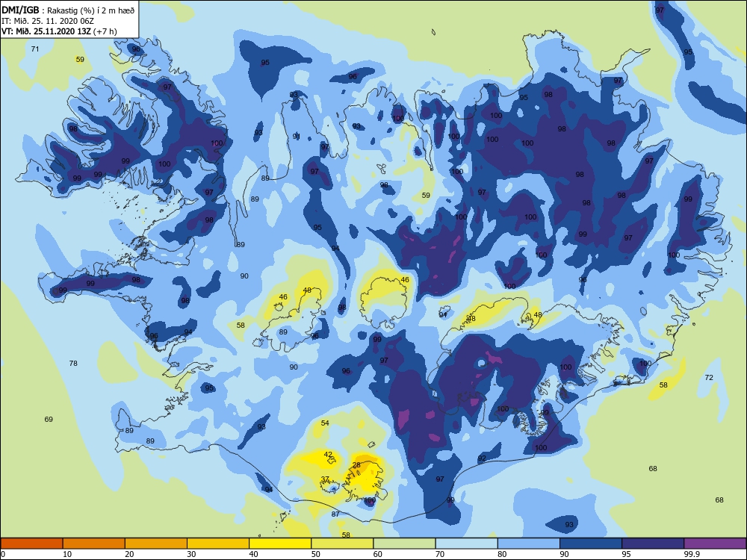Click the legend scale label 30
This screenshot has width=747, height=560.
[191, 554]
